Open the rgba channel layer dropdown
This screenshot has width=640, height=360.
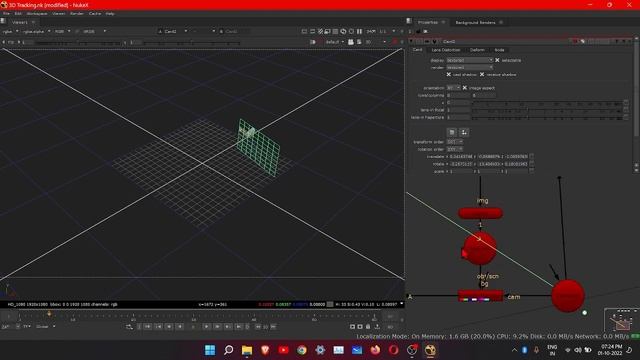(x=11, y=31)
